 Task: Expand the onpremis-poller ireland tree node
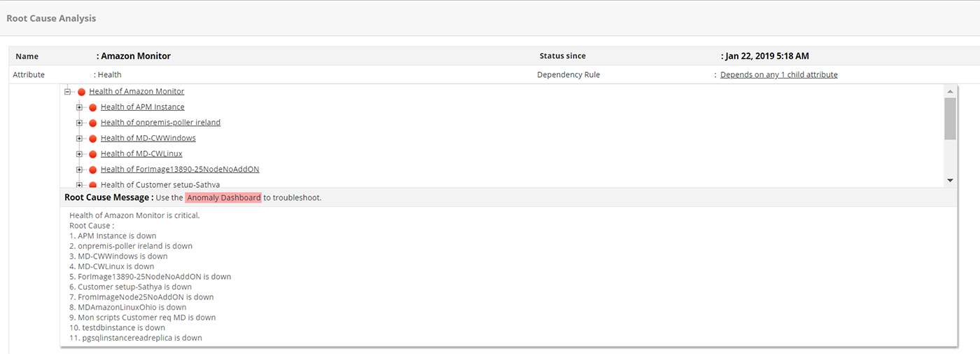point(80,123)
